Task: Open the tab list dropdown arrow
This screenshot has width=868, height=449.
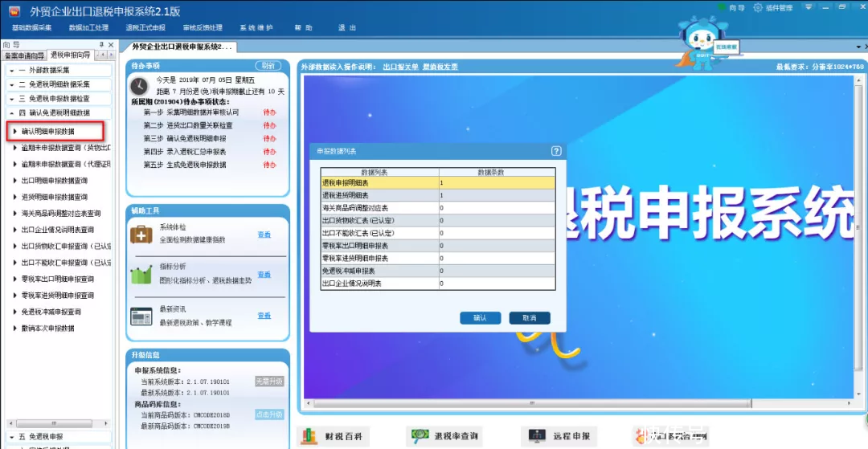Action: [x=859, y=47]
